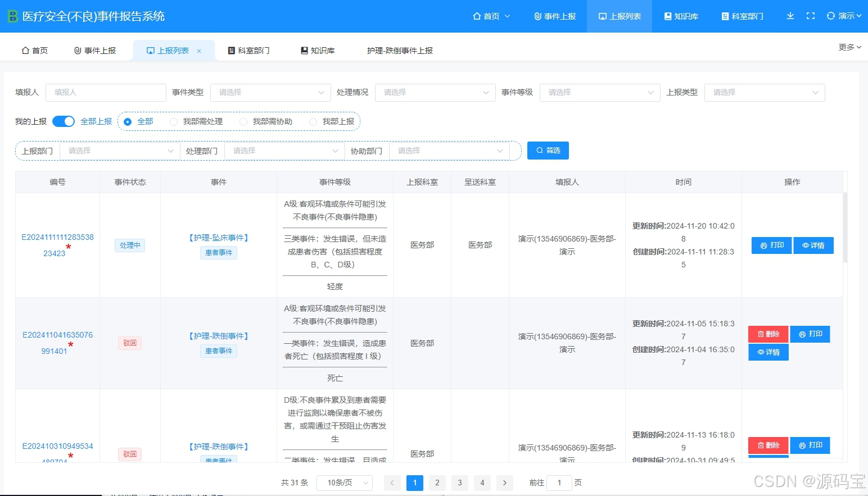Switch to the 首页 page tab
Image resolution: width=868 pixels, height=496 pixels.
[x=34, y=51]
